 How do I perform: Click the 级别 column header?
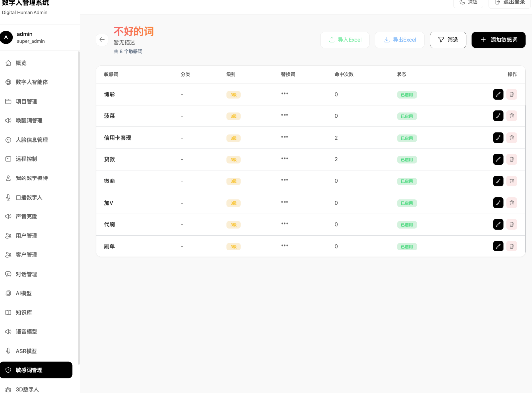coord(231,74)
